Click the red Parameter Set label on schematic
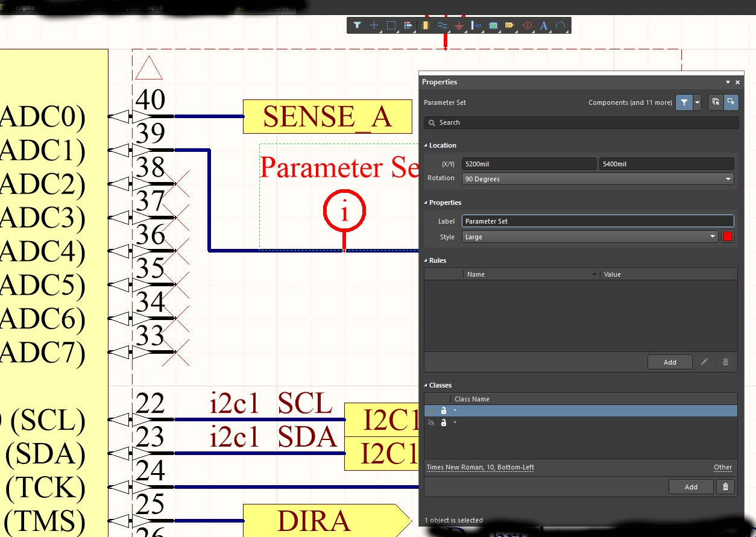 [339, 167]
